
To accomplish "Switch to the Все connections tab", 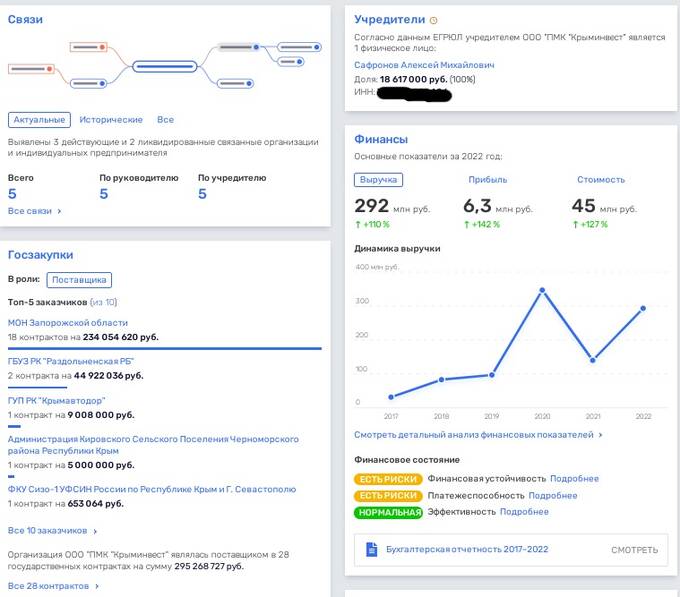I will (x=166, y=120).
